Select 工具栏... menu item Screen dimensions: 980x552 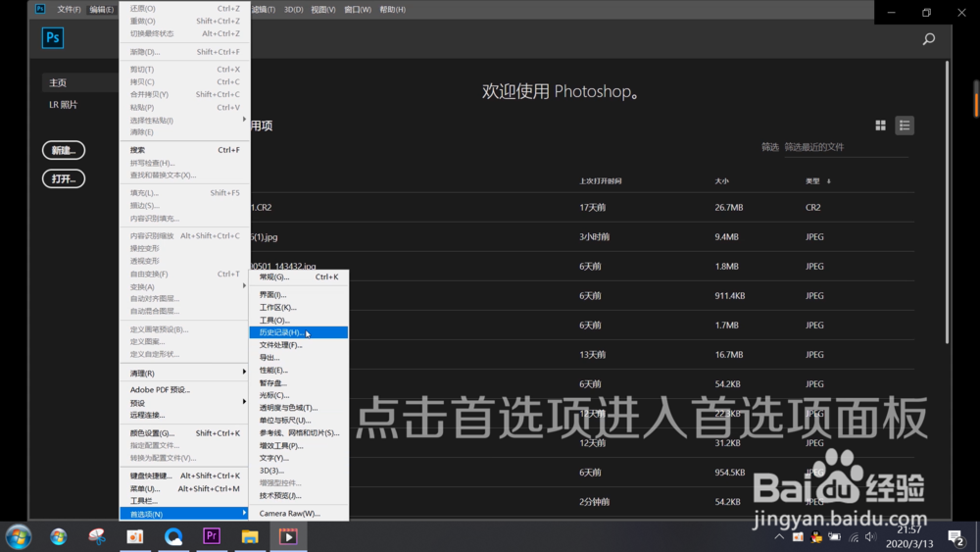click(x=184, y=501)
